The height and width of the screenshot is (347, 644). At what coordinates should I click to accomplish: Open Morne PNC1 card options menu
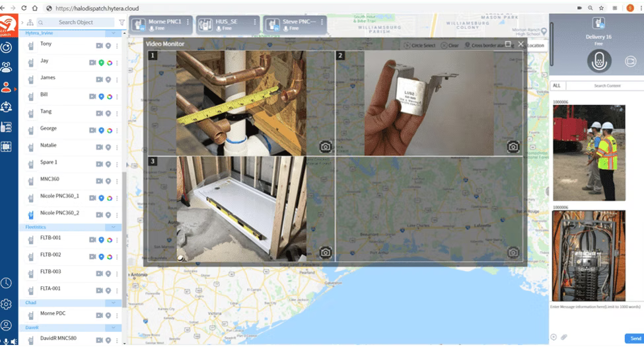pyautogui.click(x=188, y=22)
